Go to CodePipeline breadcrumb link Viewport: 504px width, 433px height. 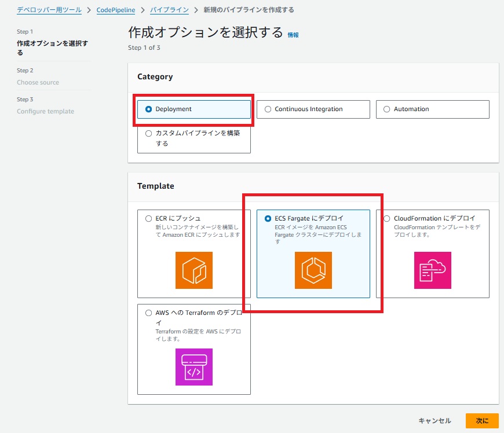[116, 10]
